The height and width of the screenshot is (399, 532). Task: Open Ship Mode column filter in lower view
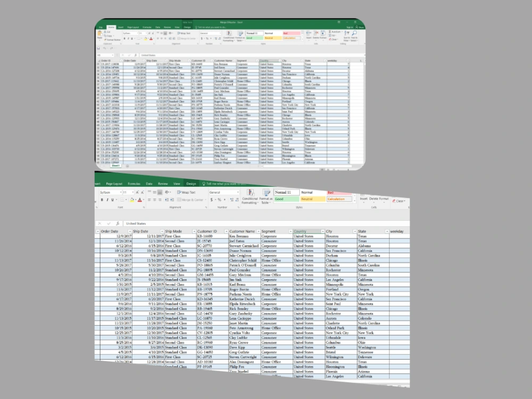[194, 231]
